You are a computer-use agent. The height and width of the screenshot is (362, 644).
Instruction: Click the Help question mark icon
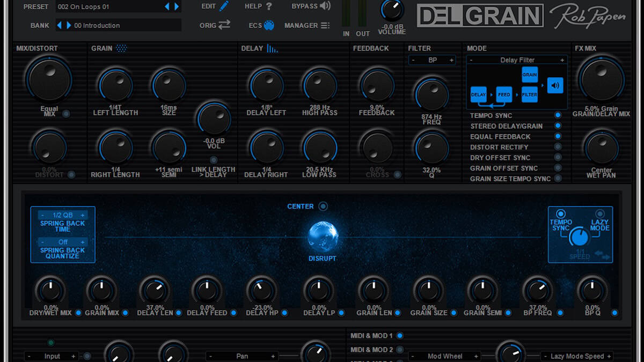(x=269, y=6)
